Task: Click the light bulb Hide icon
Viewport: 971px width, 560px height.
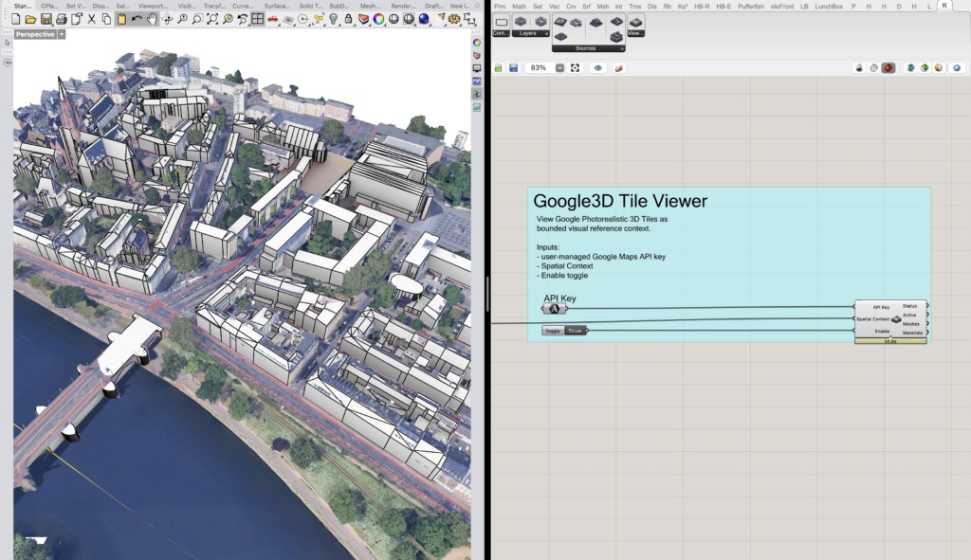Action: pyautogui.click(x=333, y=19)
